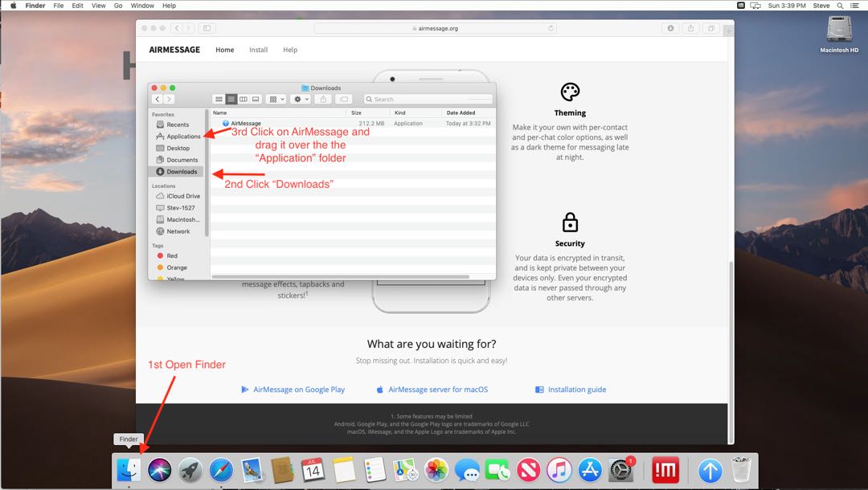868x490 pixels.
Task: Select Applications in Finder sidebar
Action: (177, 136)
